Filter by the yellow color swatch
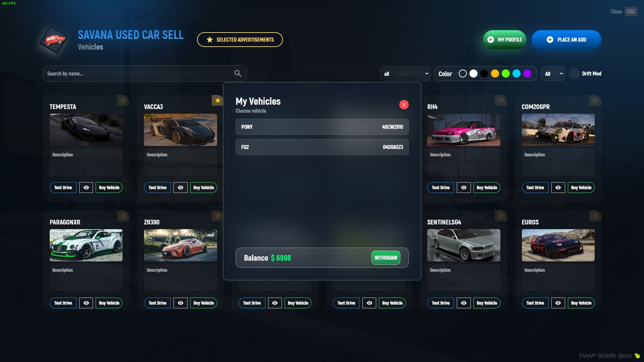644x362 pixels. (495, 73)
